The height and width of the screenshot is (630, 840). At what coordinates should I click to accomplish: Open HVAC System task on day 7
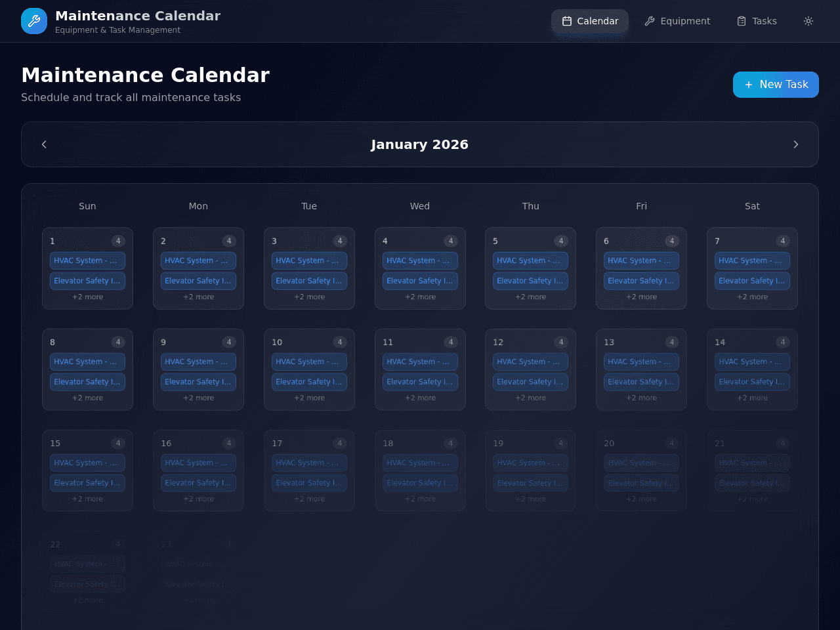click(x=752, y=261)
